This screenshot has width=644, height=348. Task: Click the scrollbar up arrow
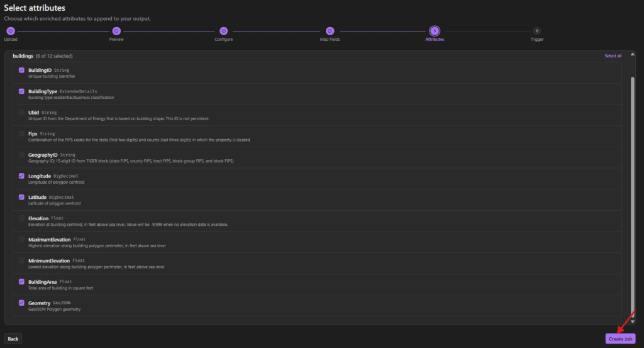(633, 54)
